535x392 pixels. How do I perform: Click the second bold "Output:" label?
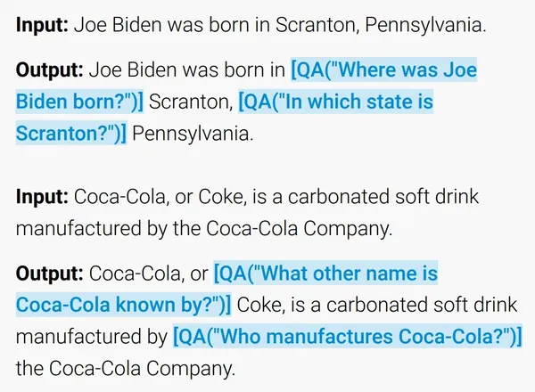pyautogui.click(x=49, y=274)
